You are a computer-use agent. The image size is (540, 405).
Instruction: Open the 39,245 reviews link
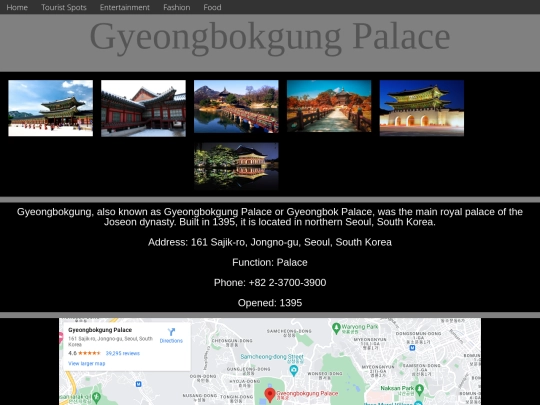pos(123,353)
